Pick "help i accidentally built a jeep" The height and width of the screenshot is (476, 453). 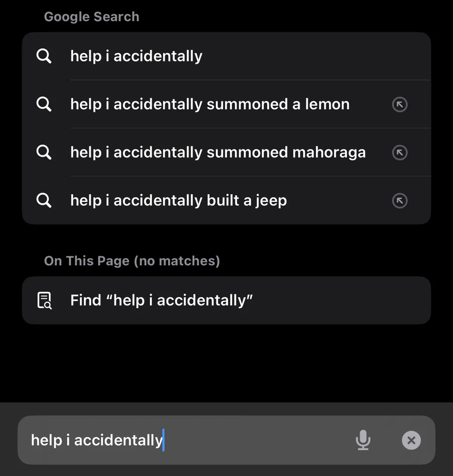(x=179, y=200)
